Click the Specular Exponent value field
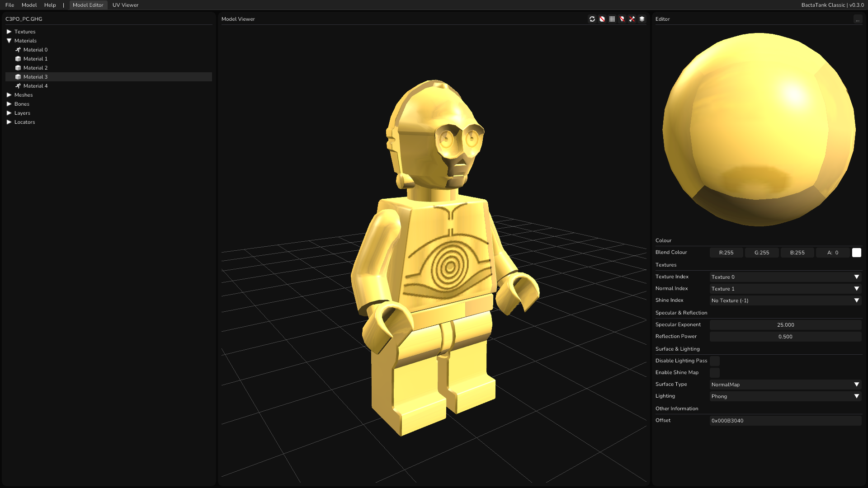868x488 pixels. point(785,325)
